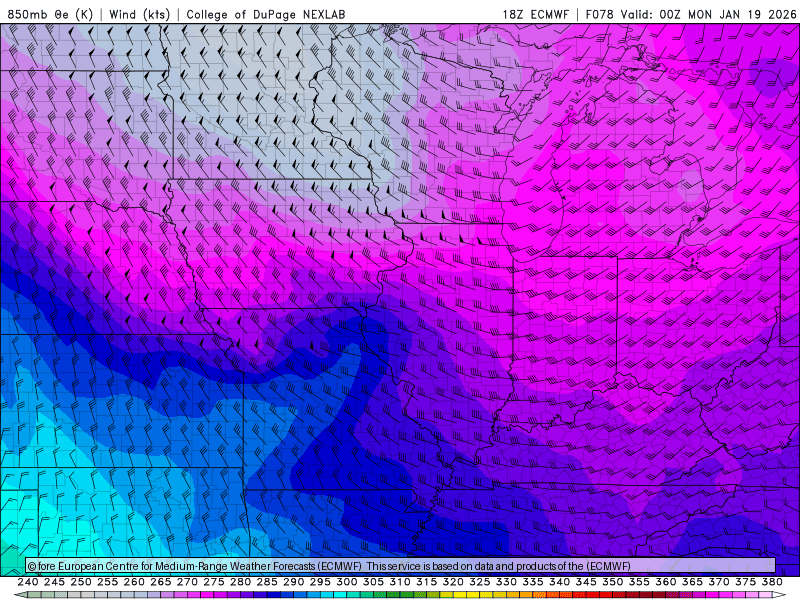Click the 280 value on the color scale

240,582
